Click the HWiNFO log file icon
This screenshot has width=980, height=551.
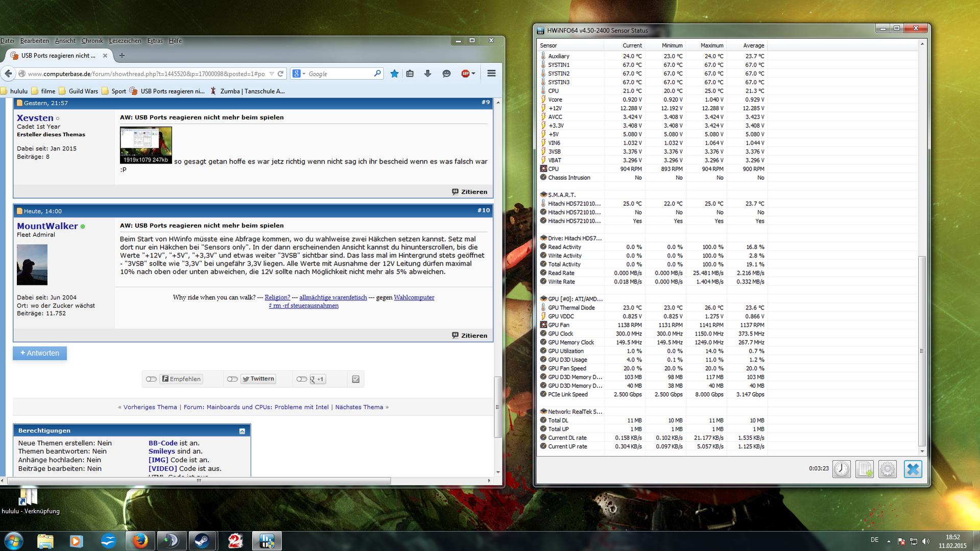(x=865, y=469)
